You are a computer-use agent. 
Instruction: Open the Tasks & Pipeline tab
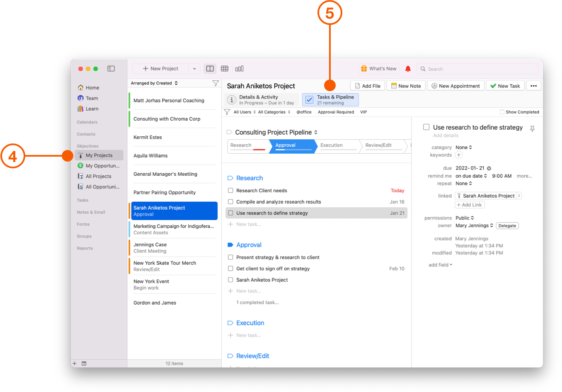click(330, 99)
